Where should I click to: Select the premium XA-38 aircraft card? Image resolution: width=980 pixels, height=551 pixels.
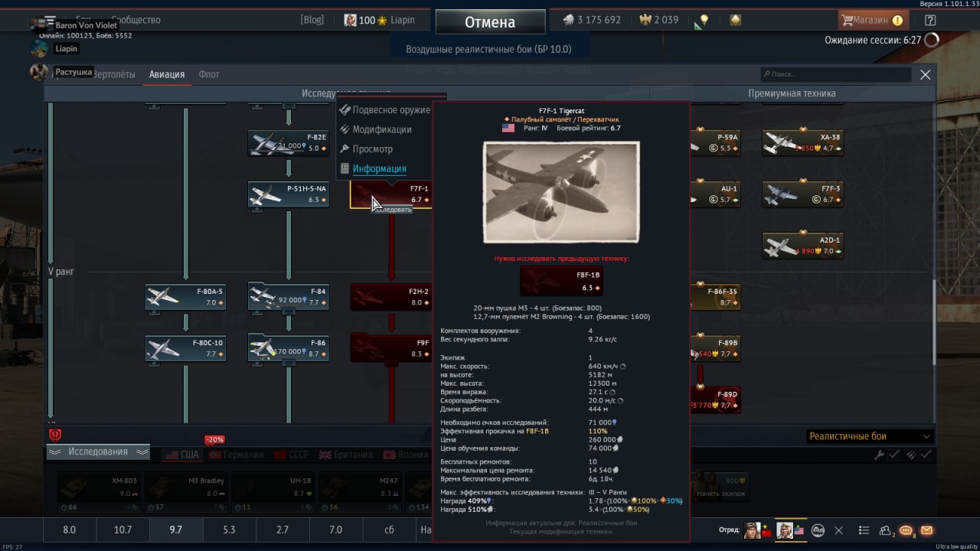pyautogui.click(x=803, y=143)
